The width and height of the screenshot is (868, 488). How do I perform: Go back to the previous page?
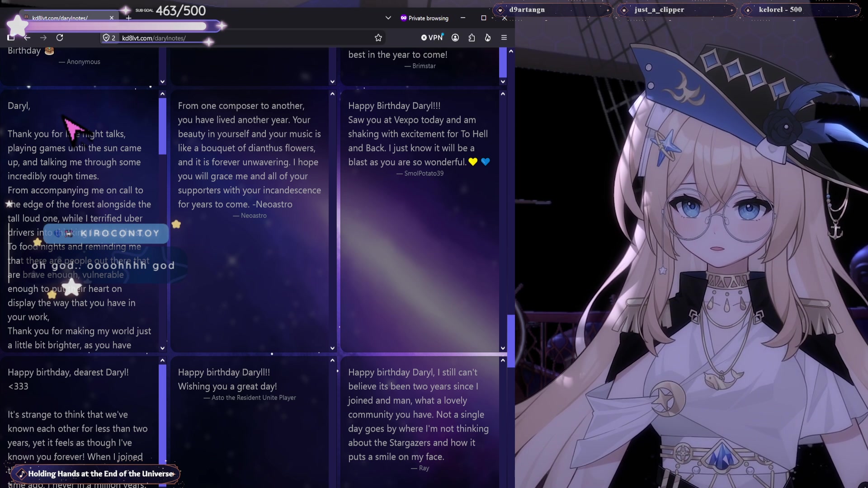pos(27,38)
